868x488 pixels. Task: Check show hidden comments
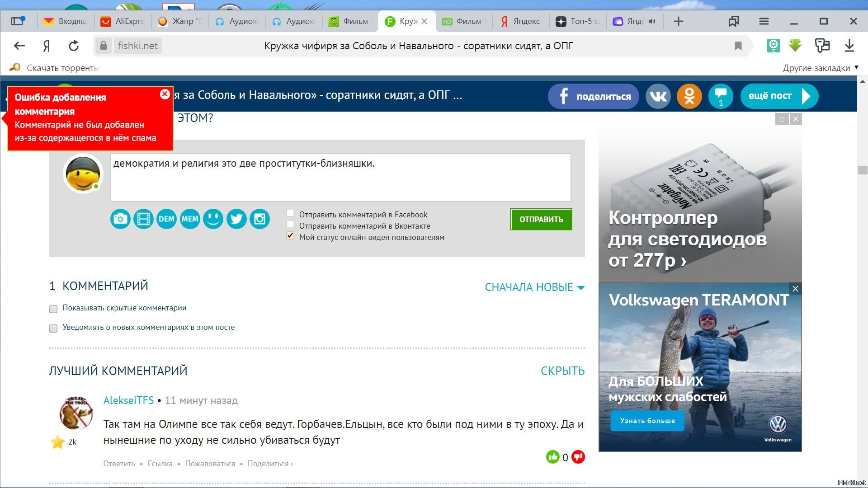click(53, 309)
